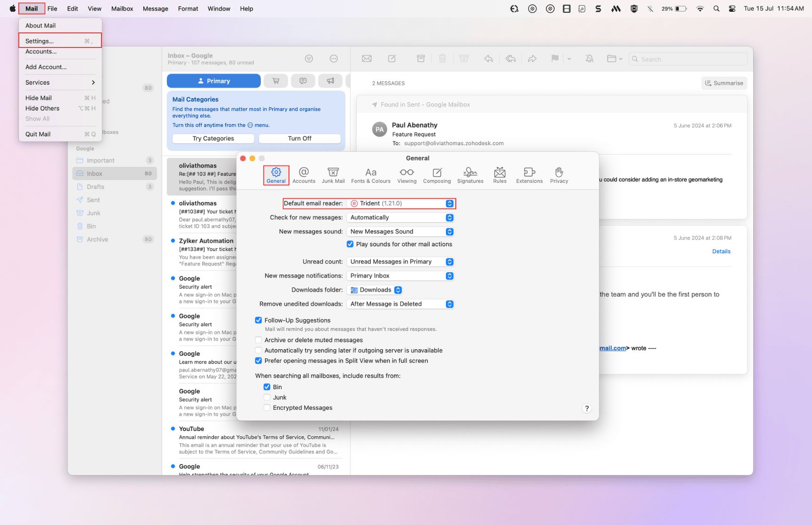Choose About Mail from the menu
This screenshot has width=812, height=525.
60,25
